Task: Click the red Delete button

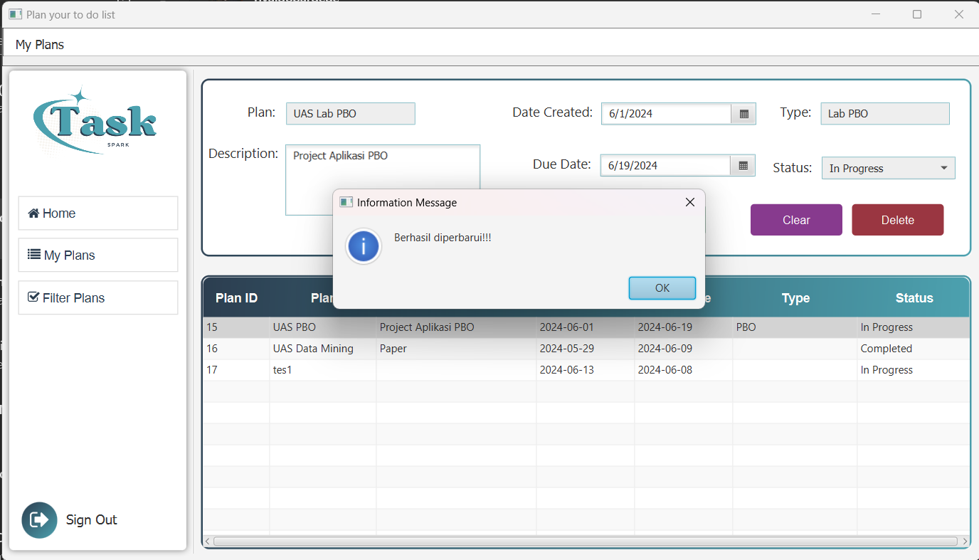Action: [x=898, y=220]
